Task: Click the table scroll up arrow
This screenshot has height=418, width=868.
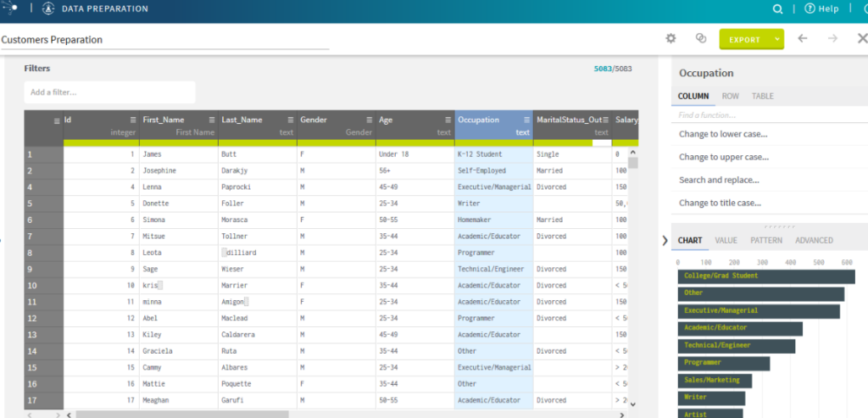Action: pos(633,153)
